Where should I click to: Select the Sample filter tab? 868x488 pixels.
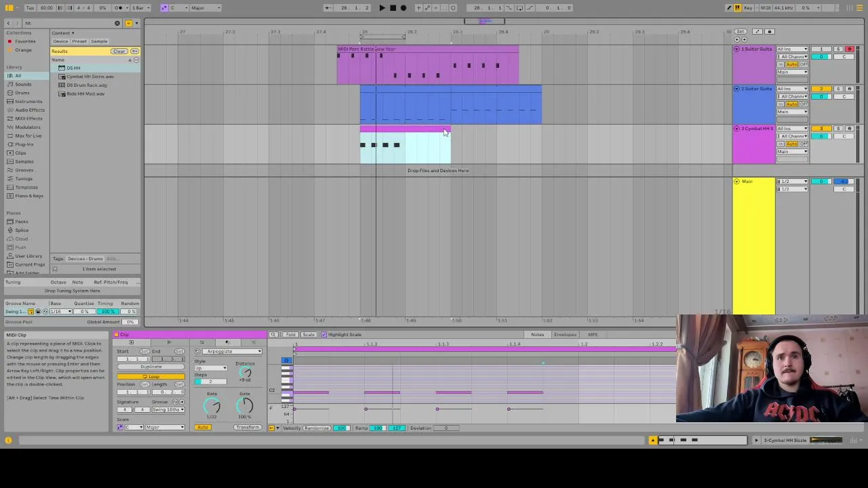tap(99, 41)
